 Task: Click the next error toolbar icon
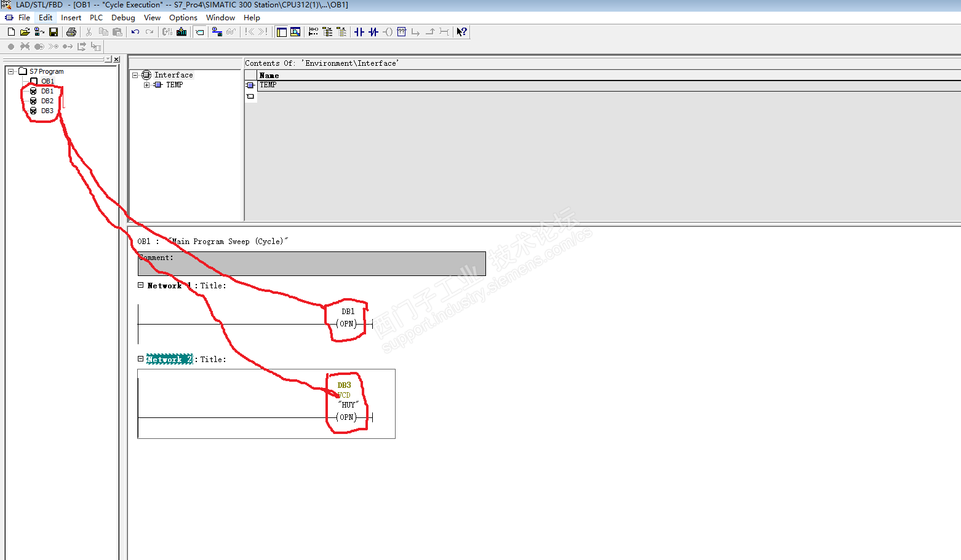[x=263, y=32]
